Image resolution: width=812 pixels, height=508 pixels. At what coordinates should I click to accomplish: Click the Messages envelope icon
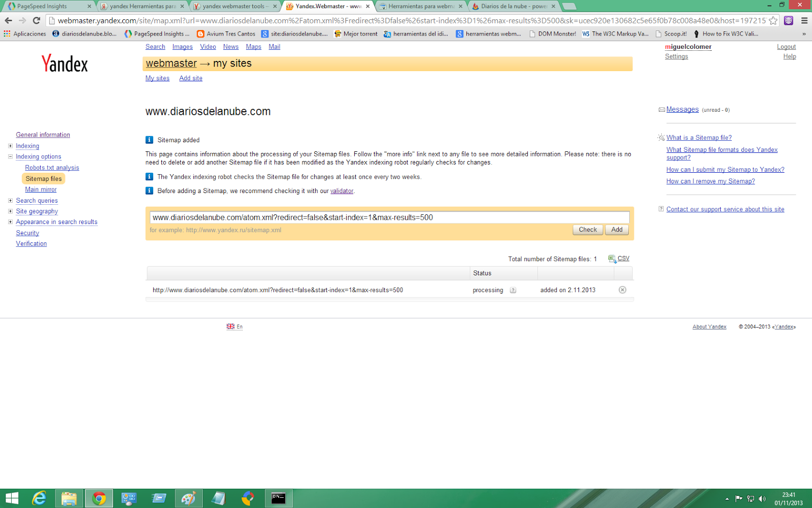(x=661, y=109)
